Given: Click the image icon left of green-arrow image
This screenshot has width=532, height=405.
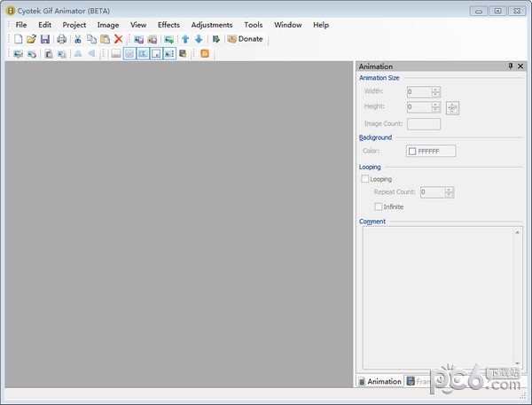Looking at the screenshot, I should 152,39.
